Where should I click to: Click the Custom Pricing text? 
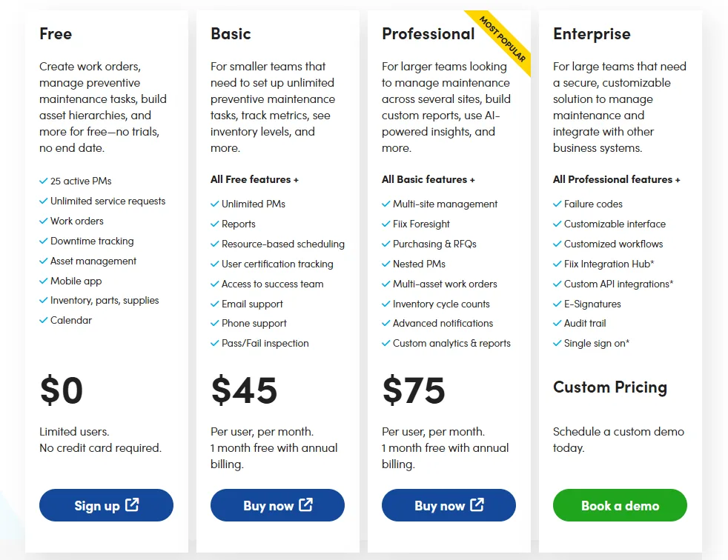610,387
